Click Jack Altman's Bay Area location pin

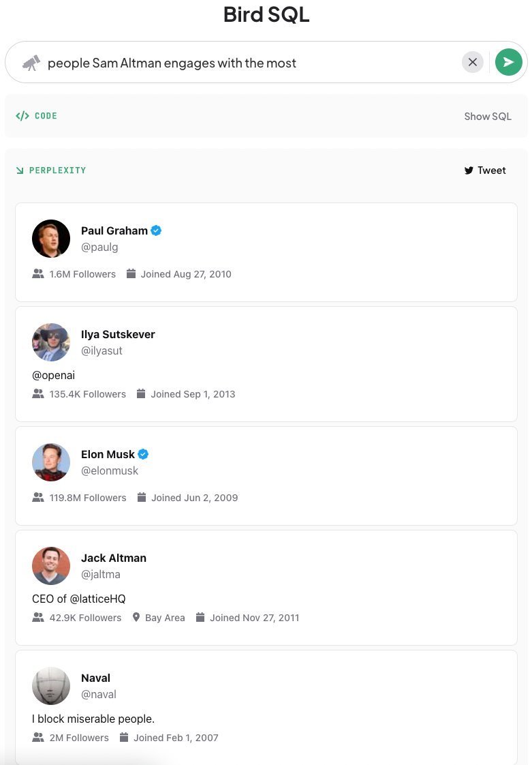[136, 618]
